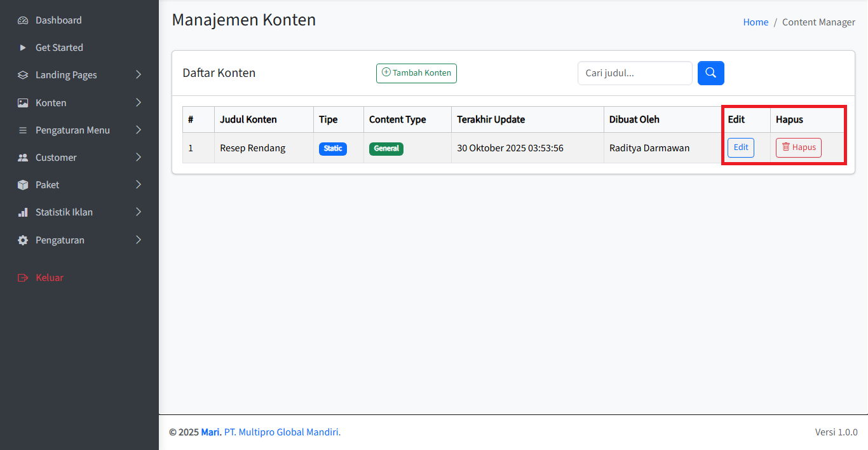Image resolution: width=868 pixels, height=450 pixels.
Task: Focus the Cari judul search field
Action: click(634, 73)
